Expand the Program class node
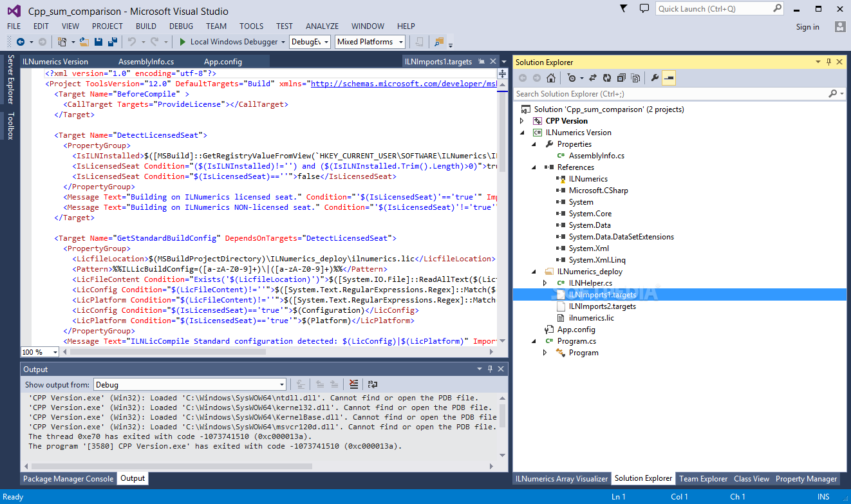This screenshot has width=851, height=504. 545,353
